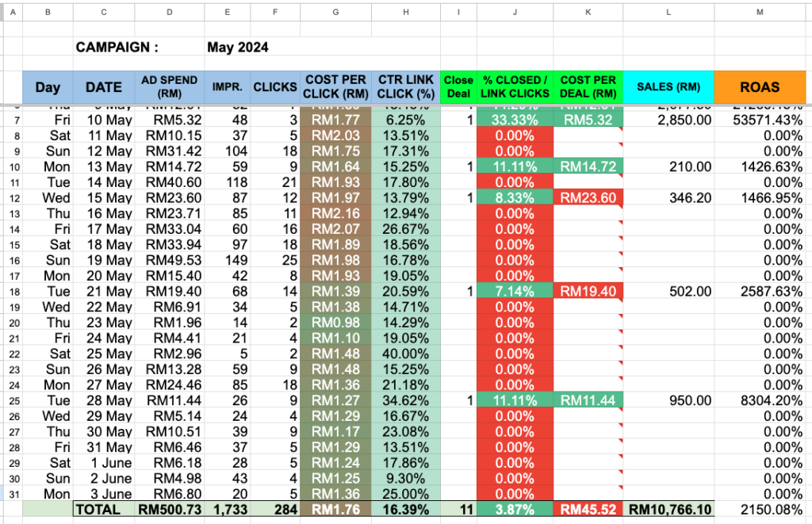Select the SALES (RM) header cell
812x524 pixels.
point(668,87)
